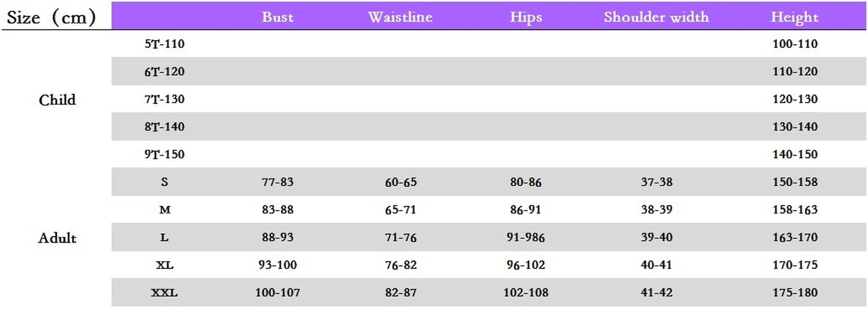
Task: Select the 65-71 waistline value
Action: point(401,210)
